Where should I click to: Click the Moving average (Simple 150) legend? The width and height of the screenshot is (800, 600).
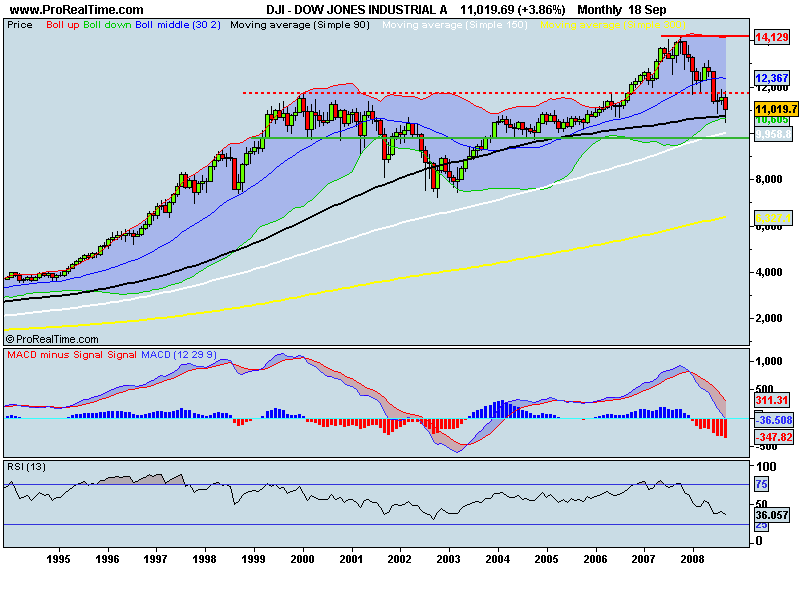pos(455,24)
